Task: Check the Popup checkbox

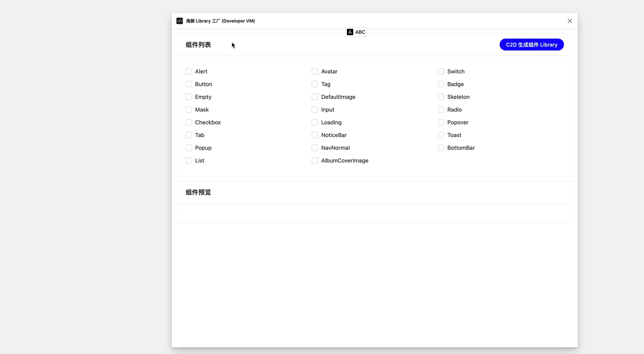Action: (x=189, y=148)
